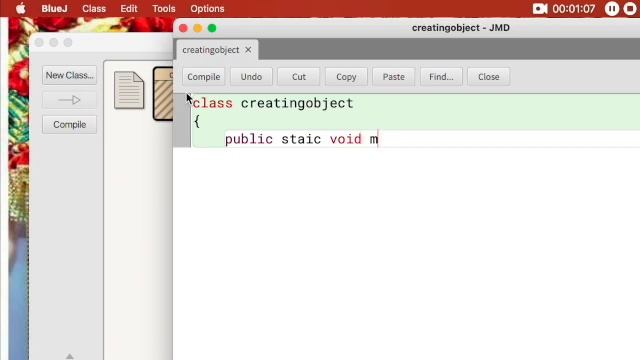
Task: Click the screen recording camera icon
Action: pyautogui.click(x=540, y=9)
